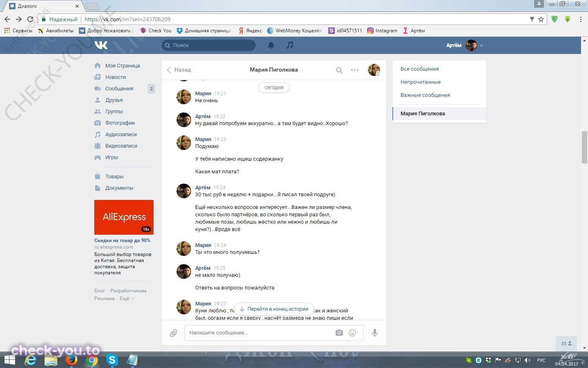Select Все сообщения filter
588x368 pixels.
419,69
